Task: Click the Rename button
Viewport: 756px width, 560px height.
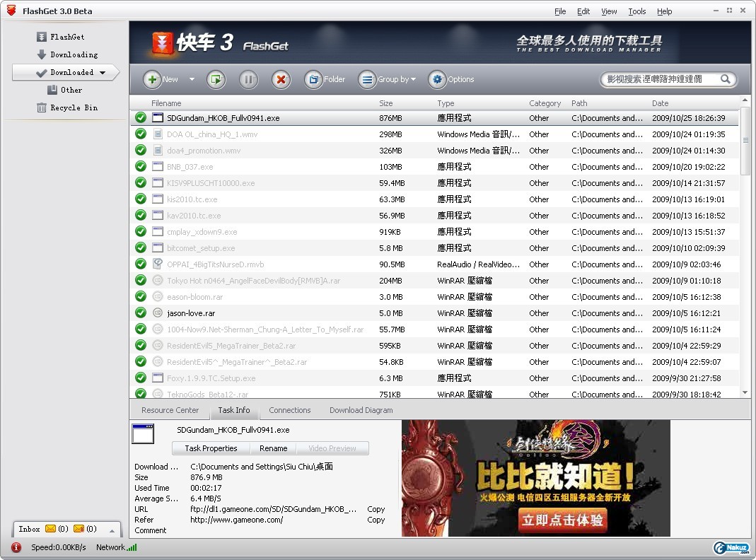Action: pyautogui.click(x=274, y=448)
